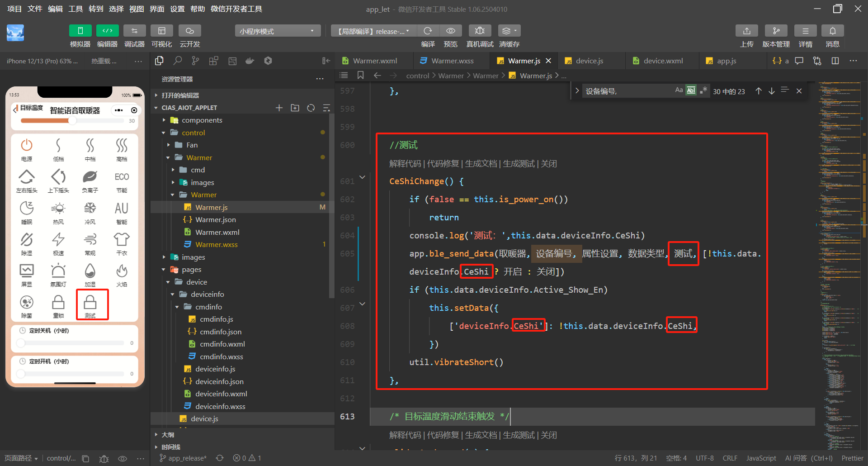This screenshot has height=466, width=868.
Task: Expand the components folder in explorer
Action: pos(202,120)
